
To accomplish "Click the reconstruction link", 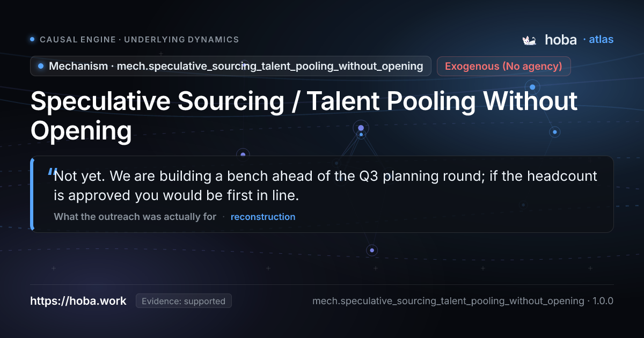I will (263, 217).
